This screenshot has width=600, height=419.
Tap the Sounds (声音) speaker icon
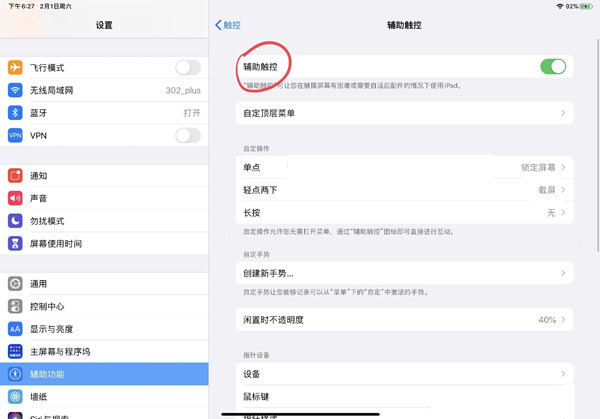click(x=15, y=198)
